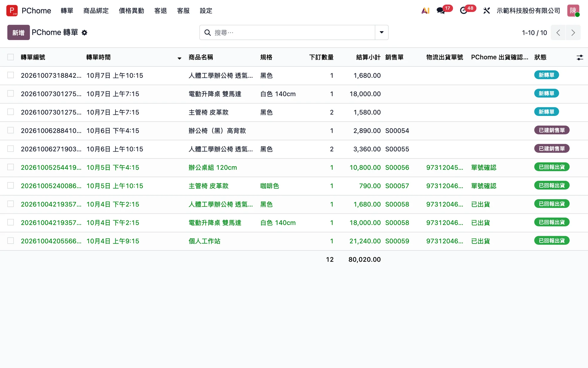Click the gear icon next to PChome 轉單
Viewport: 588px width, 368px height.
point(84,33)
